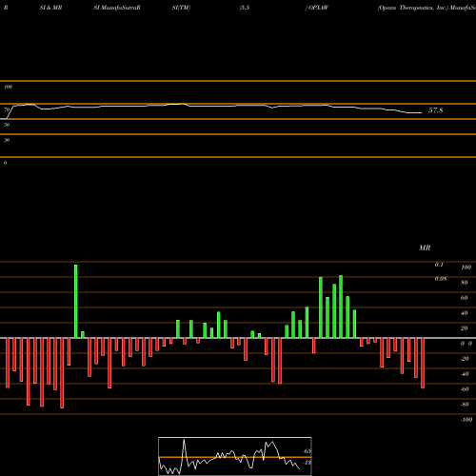This screenshot has width=476, height=476.
Task: Click the (5,5 parameter text in header
Action: [x=245, y=8]
